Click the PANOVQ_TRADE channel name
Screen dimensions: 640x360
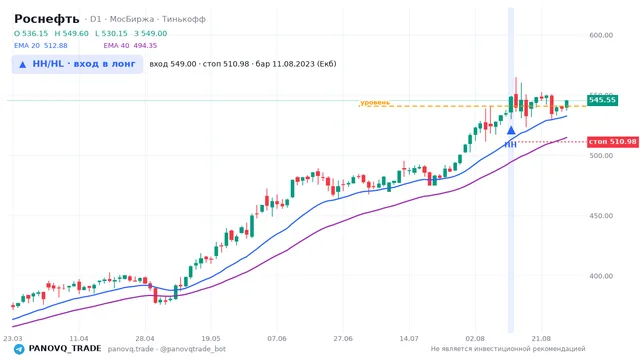pyautogui.click(x=65, y=349)
